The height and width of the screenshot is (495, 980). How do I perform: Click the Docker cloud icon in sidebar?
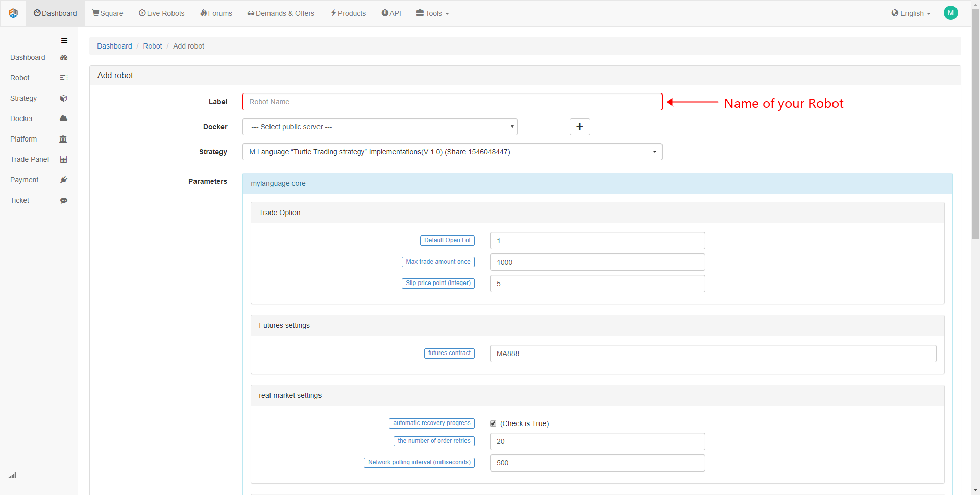(64, 119)
